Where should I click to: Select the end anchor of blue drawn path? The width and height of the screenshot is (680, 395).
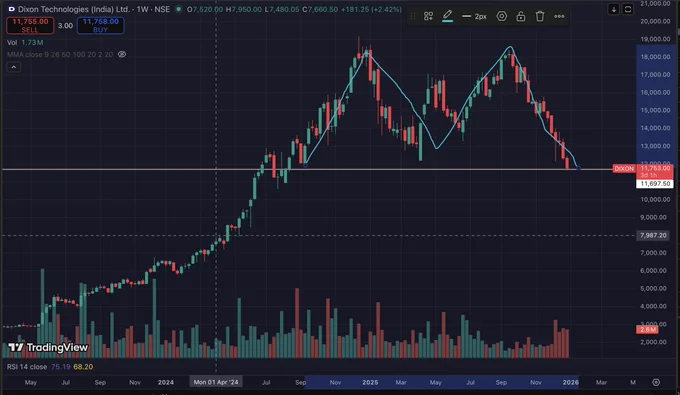[x=578, y=168]
